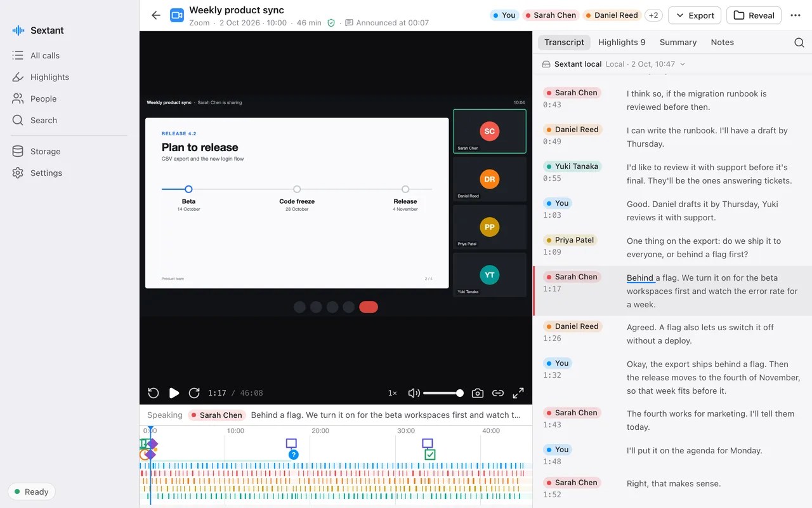Select the You participant chip in header
This screenshot has height=508, width=812.
504,15
